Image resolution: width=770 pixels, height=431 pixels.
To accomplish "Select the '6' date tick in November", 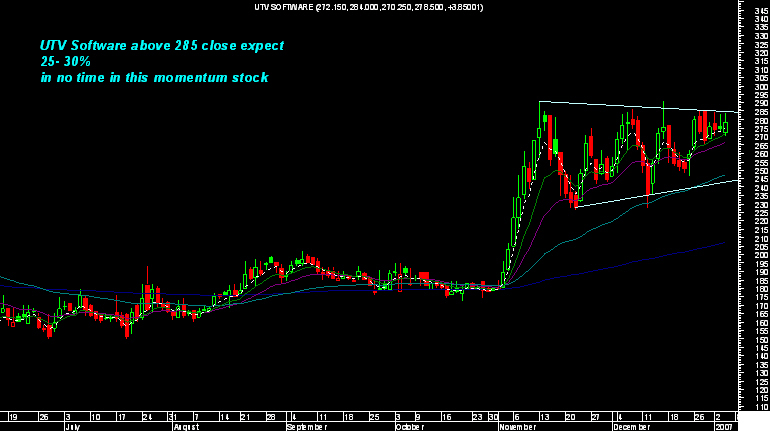I will [x=517, y=417].
